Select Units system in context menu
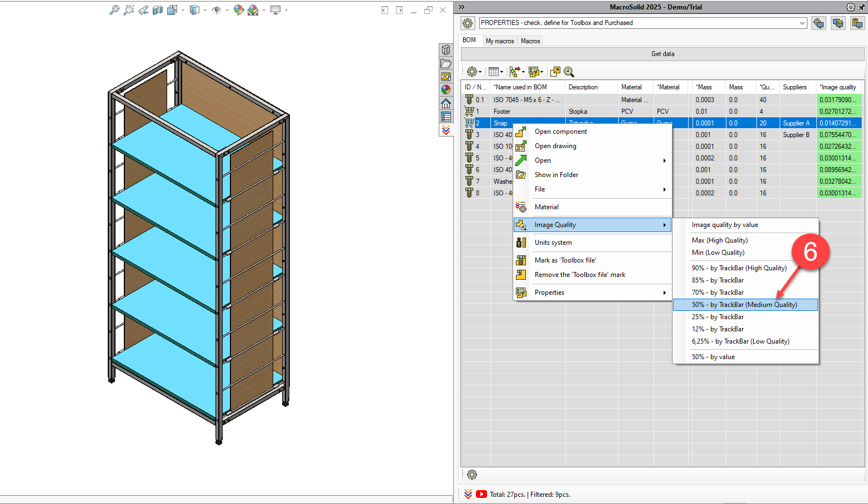The image size is (868, 504). pos(593,243)
